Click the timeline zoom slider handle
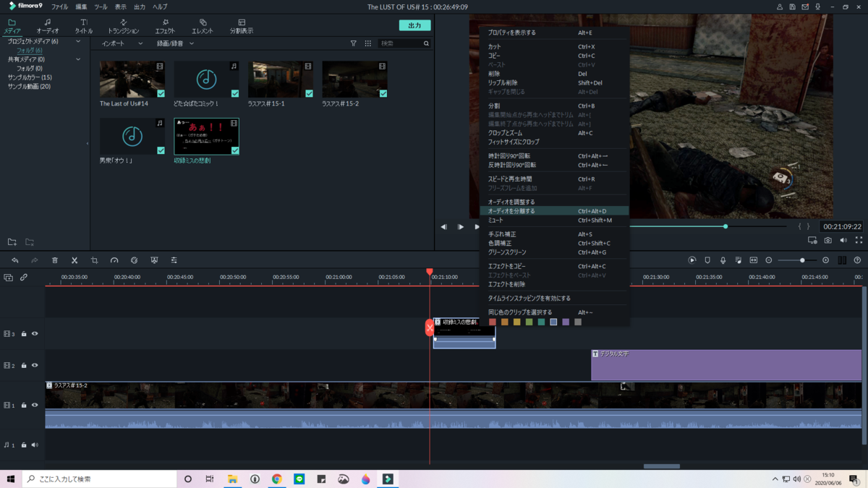 point(802,260)
